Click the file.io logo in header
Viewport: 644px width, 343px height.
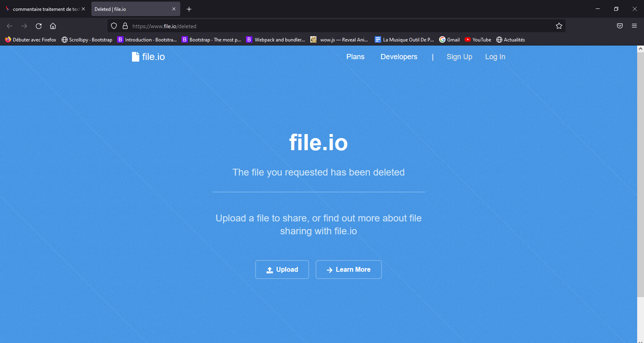point(148,57)
